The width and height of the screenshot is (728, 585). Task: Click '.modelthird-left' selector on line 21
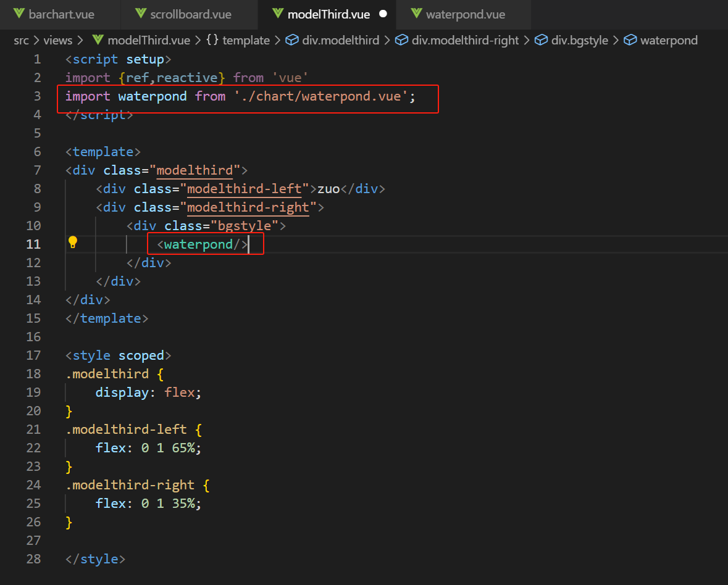pyautogui.click(x=126, y=429)
